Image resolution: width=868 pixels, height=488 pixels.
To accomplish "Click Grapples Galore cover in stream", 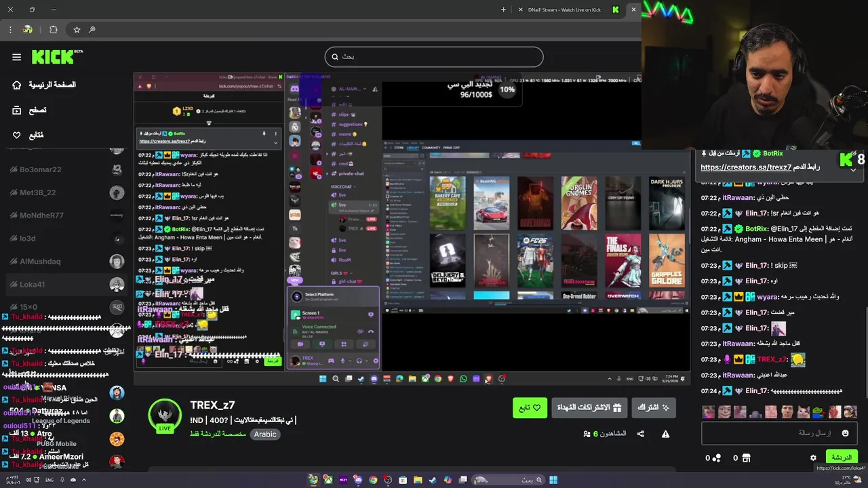I will [667, 261].
